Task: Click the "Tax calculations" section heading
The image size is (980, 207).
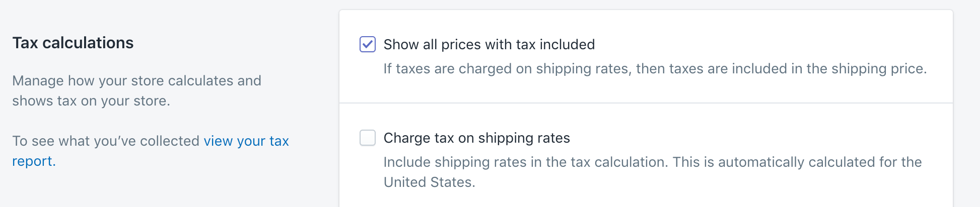Action: coord(73,43)
